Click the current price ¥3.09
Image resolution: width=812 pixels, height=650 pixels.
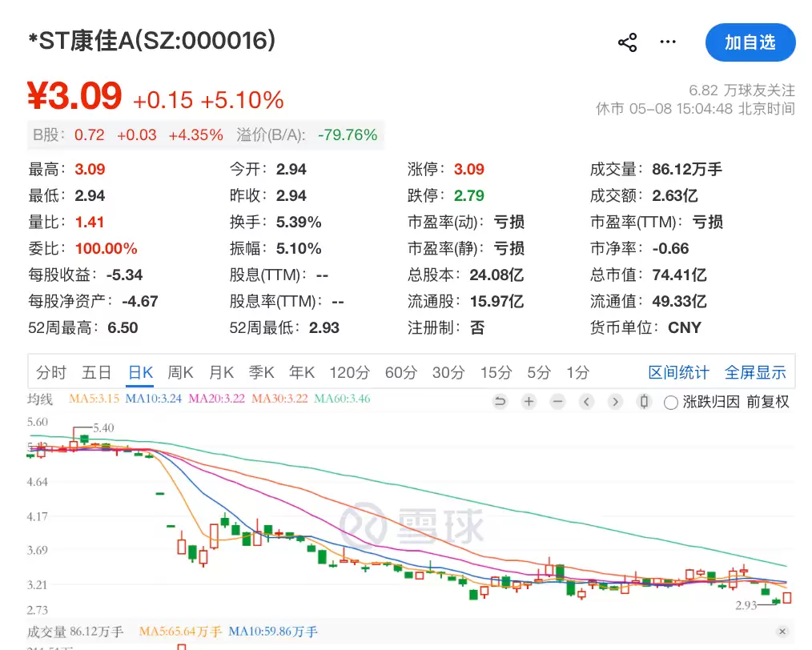[x=74, y=96]
